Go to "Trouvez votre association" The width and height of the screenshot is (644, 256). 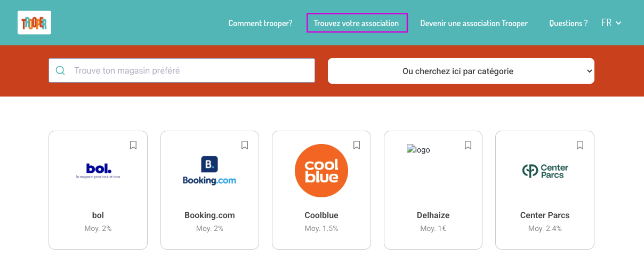tap(357, 23)
